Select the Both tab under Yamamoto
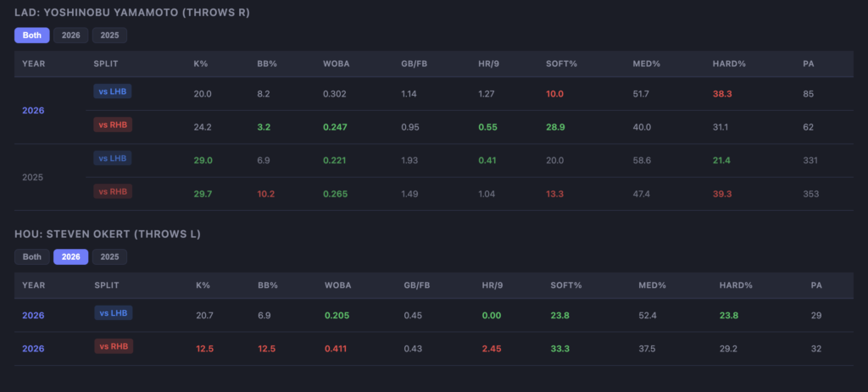This screenshot has width=868, height=392. (32, 36)
